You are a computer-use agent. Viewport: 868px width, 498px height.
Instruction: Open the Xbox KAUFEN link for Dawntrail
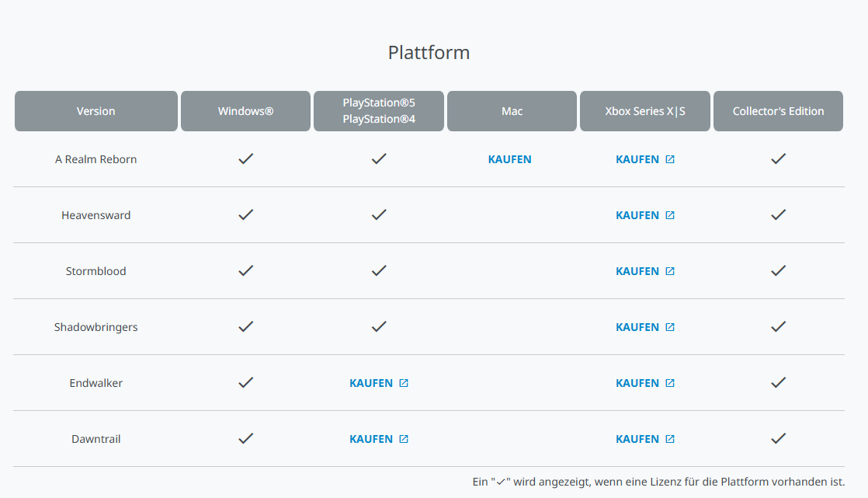pyautogui.click(x=645, y=439)
